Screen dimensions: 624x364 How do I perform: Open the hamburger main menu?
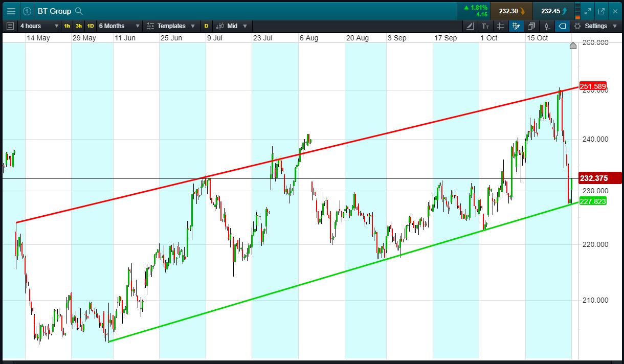coord(11,11)
